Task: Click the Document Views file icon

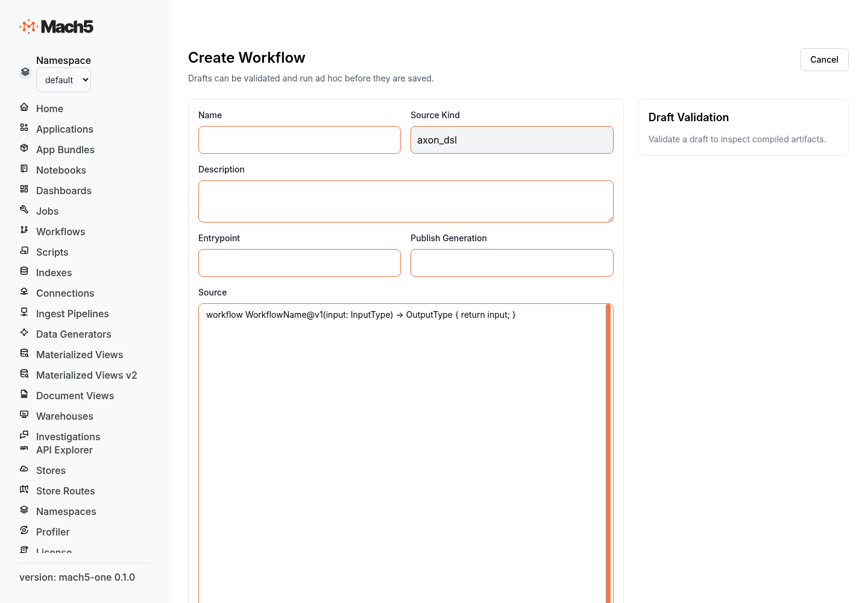Action: (24, 394)
